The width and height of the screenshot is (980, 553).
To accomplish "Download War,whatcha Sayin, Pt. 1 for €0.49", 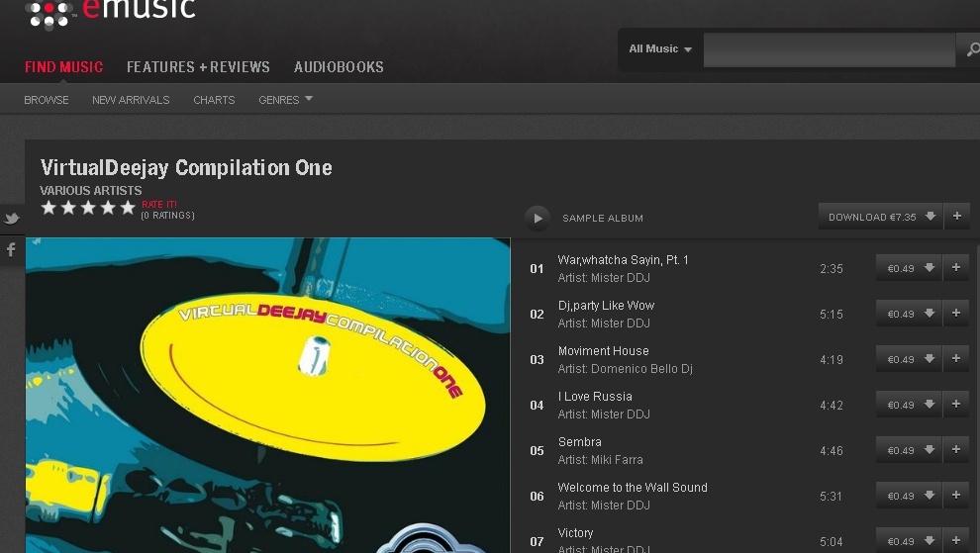I will [x=909, y=268].
